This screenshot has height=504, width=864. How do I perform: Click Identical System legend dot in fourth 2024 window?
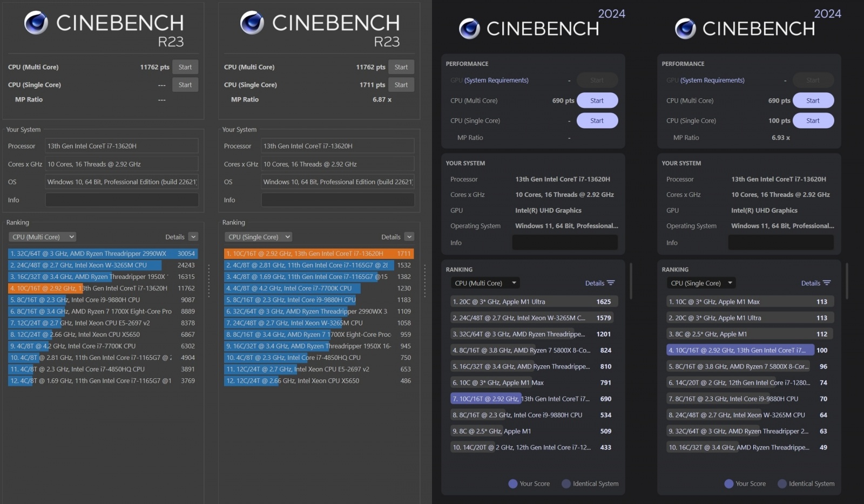(x=782, y=483)
